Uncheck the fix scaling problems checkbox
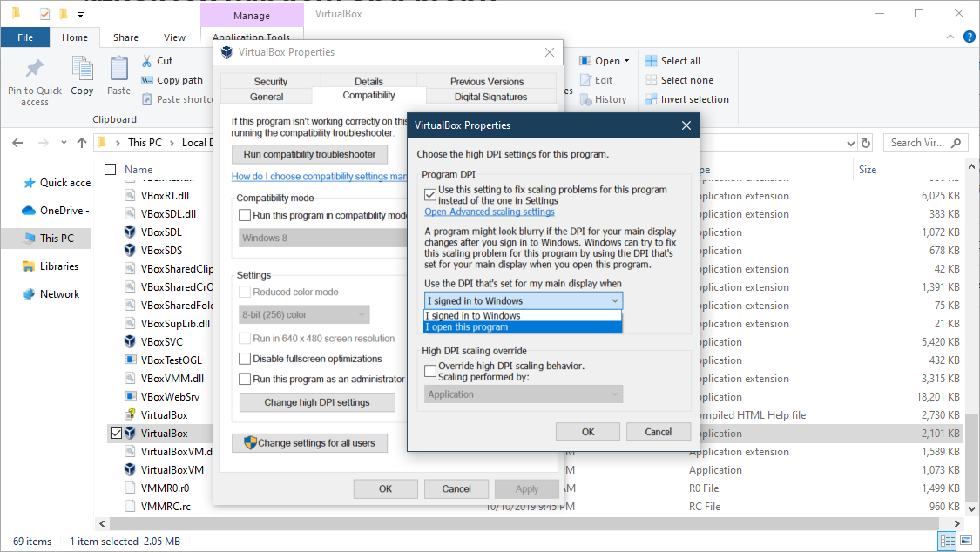Viewport: 980px width, 552px height. coord(430,195)
